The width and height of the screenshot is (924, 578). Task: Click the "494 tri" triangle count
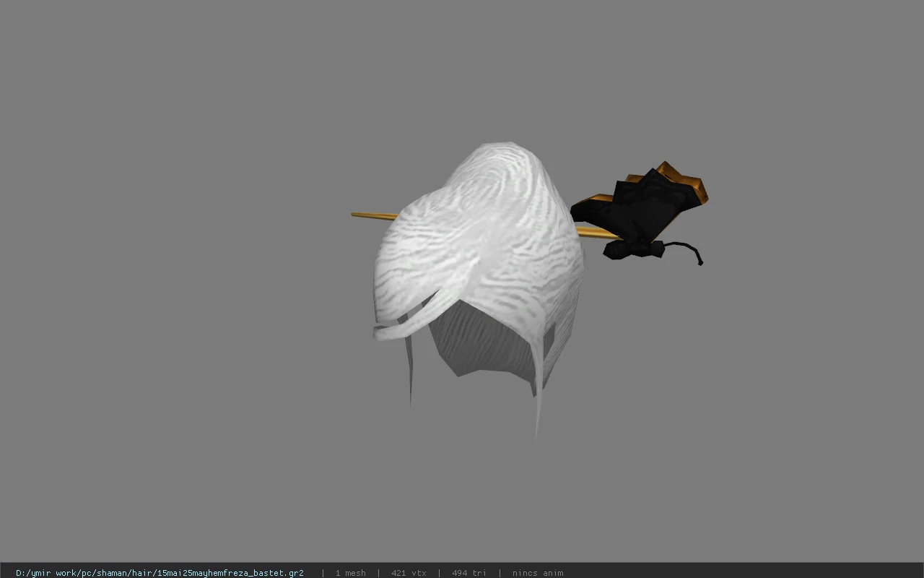(x=469, y=573)
